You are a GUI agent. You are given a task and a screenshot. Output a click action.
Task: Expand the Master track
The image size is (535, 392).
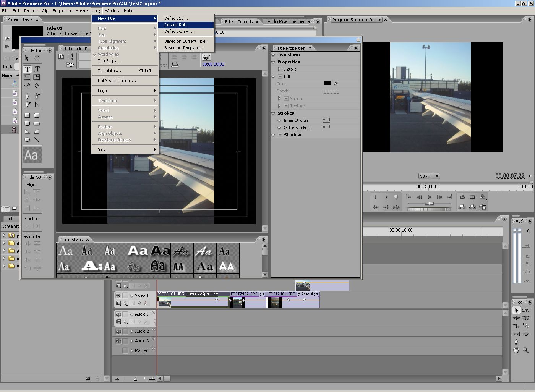point(132,351)
